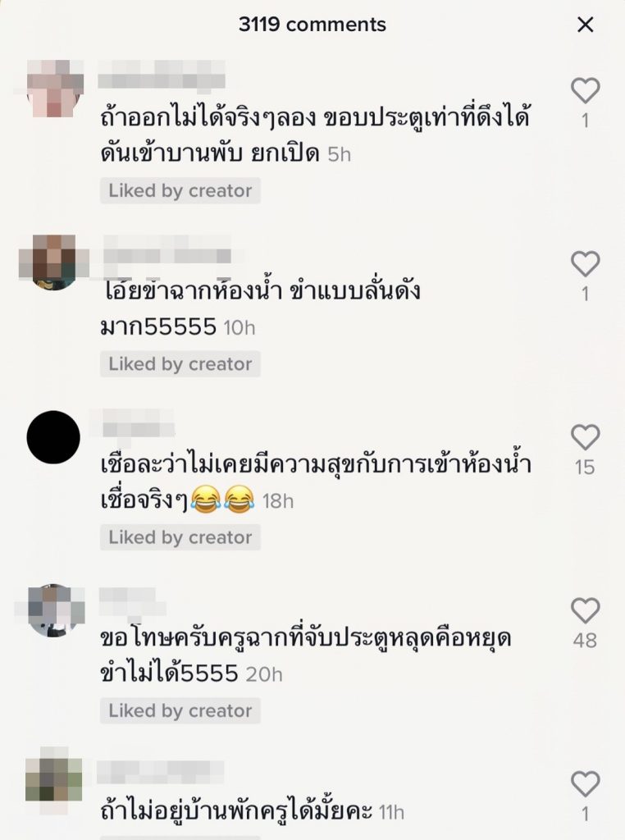Open avatar of the 20h commenter
The width and height of the screenshot is (625, 840).
pyautogui.click(x=53, y=610)
